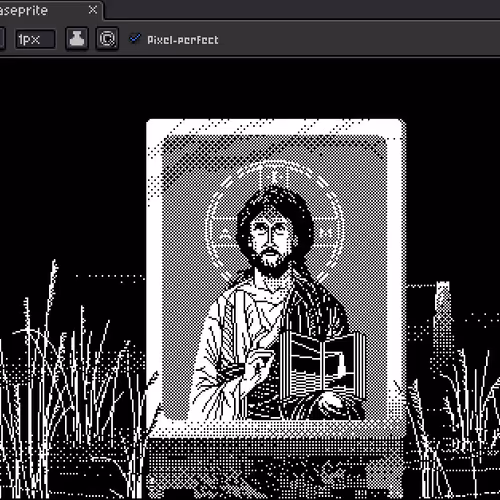Click the Pixel-perfect label text
The width and height of the screenshot is (500, 500).
[x=183, y=40]
